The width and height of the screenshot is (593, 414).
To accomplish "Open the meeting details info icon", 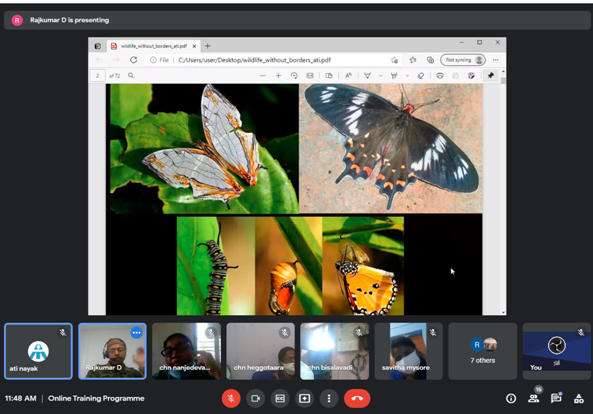I will point(511,398).
